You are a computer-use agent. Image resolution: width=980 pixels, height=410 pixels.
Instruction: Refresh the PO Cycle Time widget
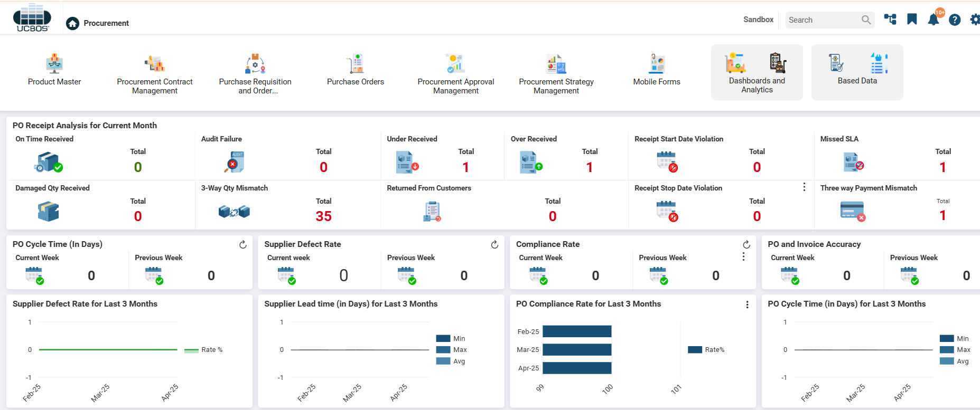coord(243,245)
